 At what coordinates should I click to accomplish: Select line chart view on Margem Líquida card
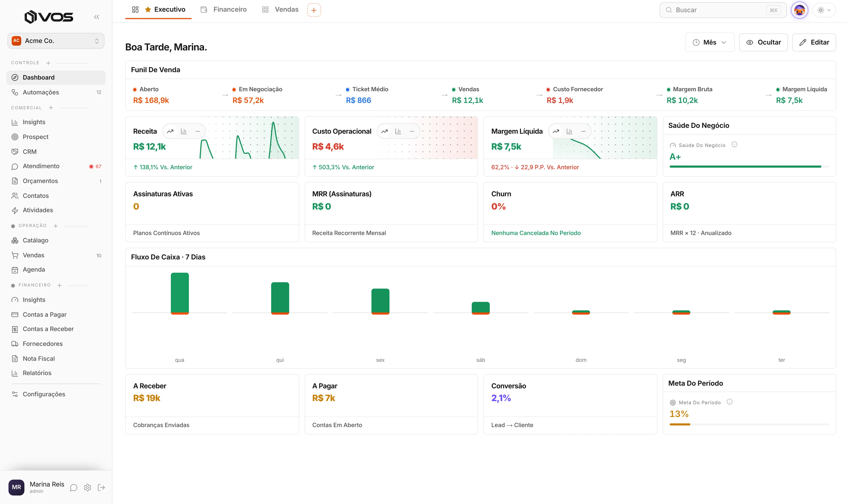coord(556,131)
